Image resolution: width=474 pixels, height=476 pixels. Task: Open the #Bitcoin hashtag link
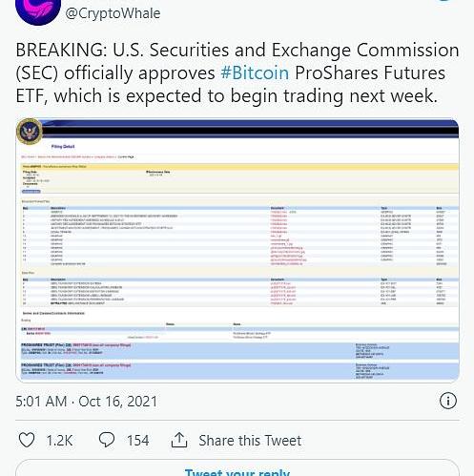click(255, 72)
